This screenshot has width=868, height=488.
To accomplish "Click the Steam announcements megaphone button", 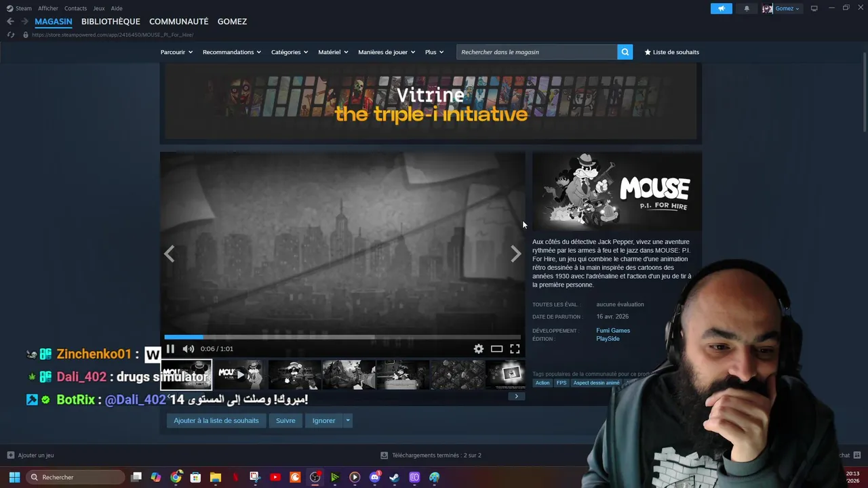I will 721,8.
